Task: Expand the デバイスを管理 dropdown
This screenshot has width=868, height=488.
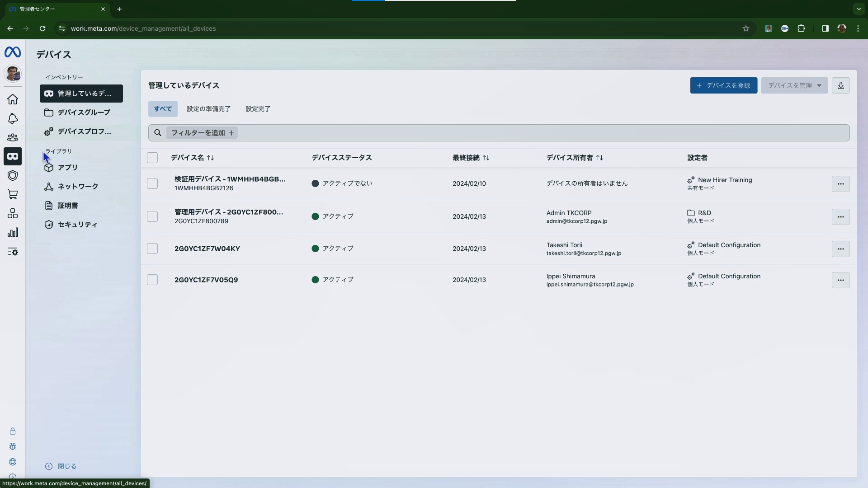Action: pyautogui.click(x=794, y=85)
